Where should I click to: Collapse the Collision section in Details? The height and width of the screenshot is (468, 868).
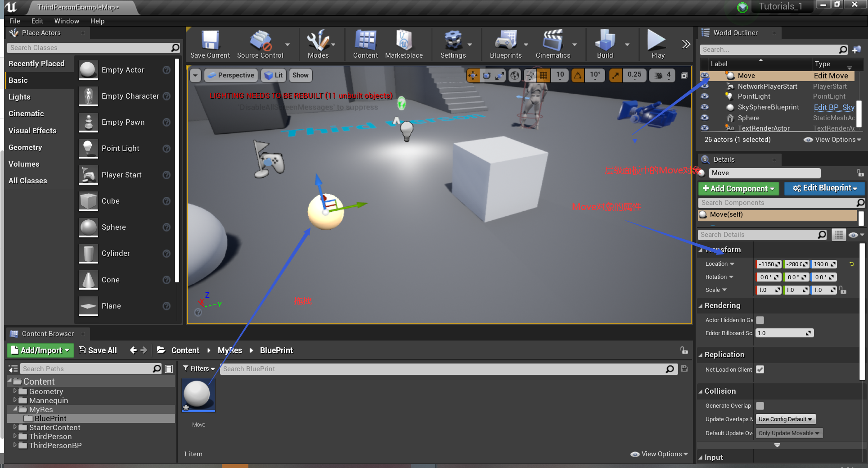[701, 391]
